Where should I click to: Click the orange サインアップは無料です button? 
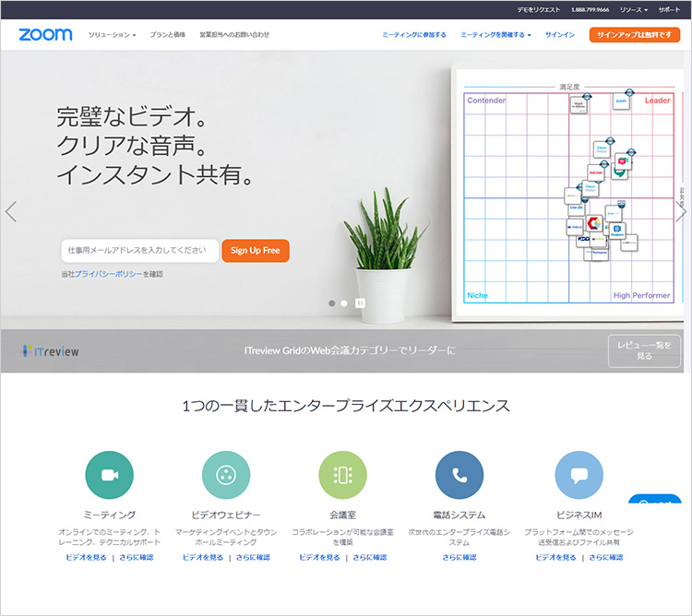(634, 34)
